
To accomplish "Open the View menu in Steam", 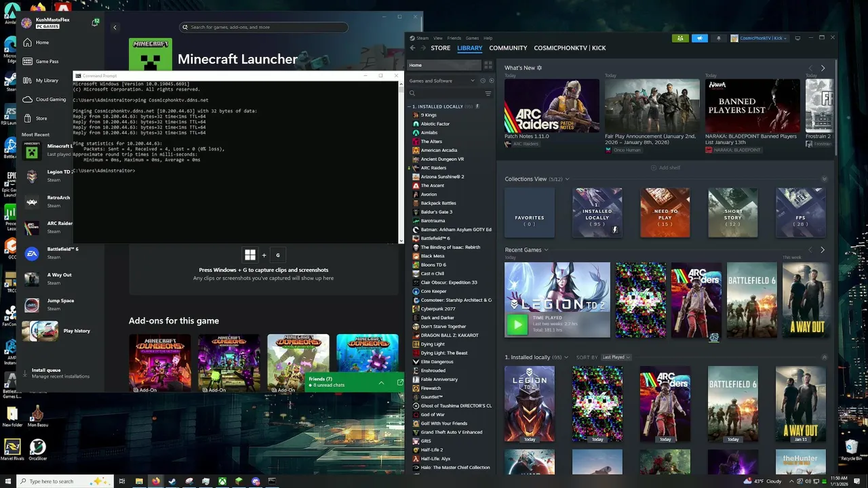I will [438, 38].
